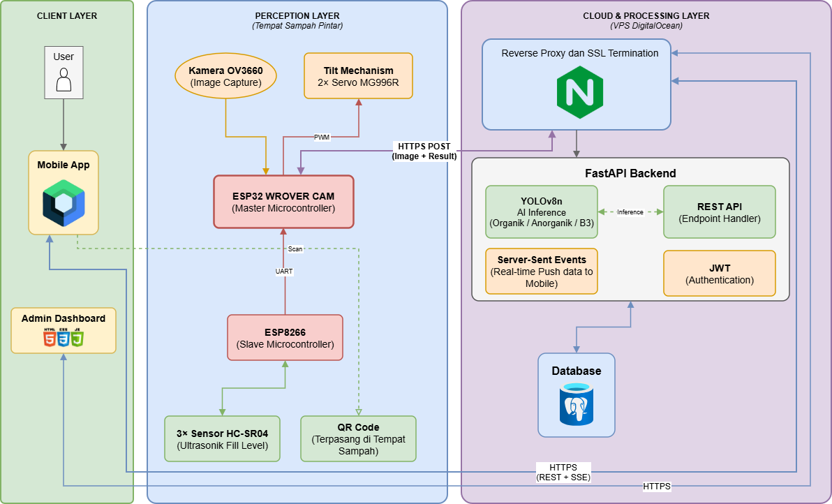This screenshot has height=504, width=832.
Task: Select the green NGINX hexagon logo
Action: [x=579, y=92]
